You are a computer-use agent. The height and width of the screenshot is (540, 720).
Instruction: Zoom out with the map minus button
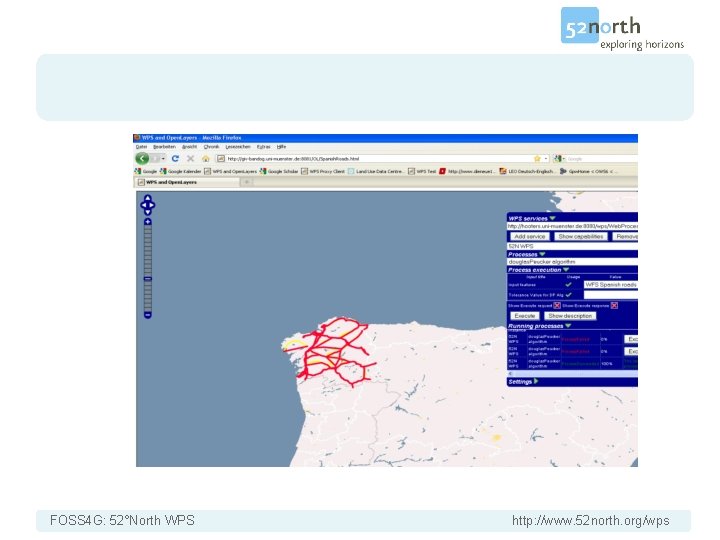click(147, 315)
